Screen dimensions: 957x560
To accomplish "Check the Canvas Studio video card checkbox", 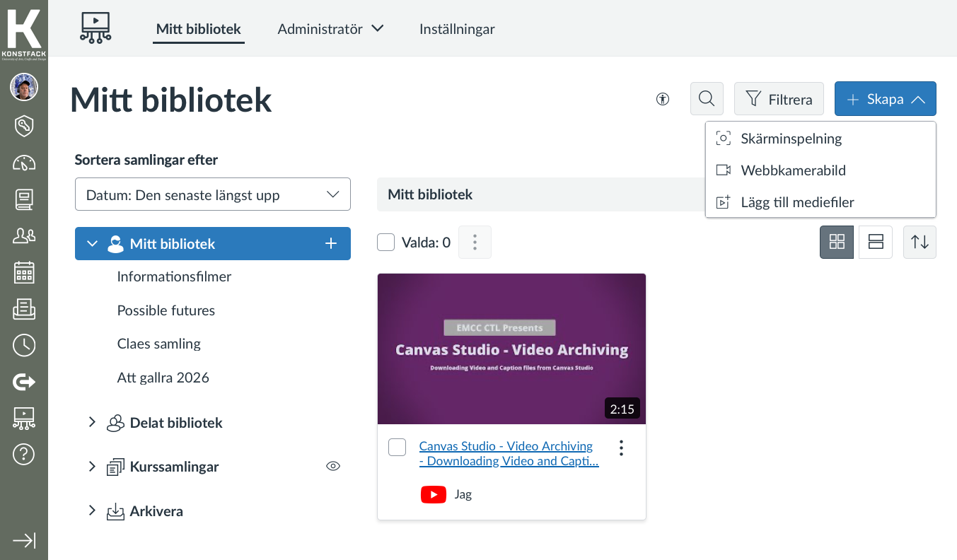I will coord(398,447).
